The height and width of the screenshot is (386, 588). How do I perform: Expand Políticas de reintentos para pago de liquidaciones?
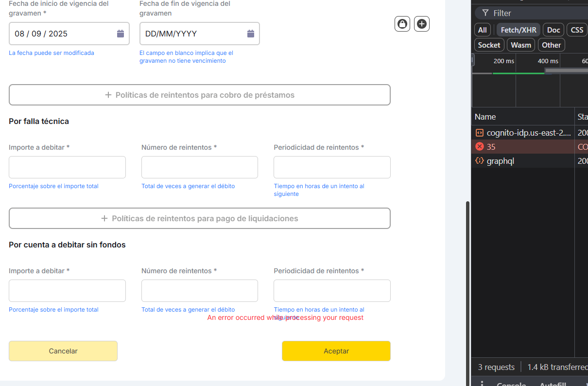(200, 218)
